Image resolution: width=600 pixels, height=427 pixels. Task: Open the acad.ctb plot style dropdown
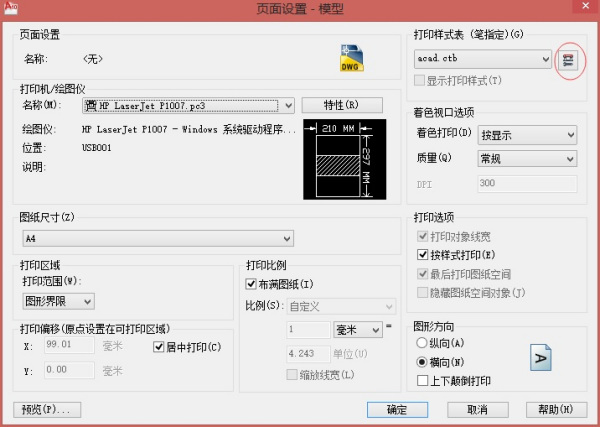click(x=483, y=59)
